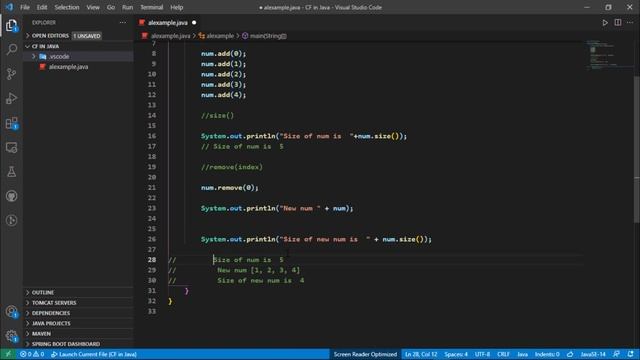Viewport: 640px width, 360px height.
Task: Open the Selection menu
Action: (67, 7)
